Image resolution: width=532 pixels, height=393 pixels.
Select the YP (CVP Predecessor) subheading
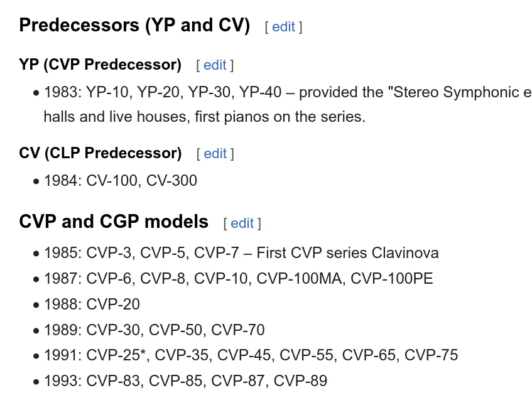pyautogui.click(x=100, y=65)
